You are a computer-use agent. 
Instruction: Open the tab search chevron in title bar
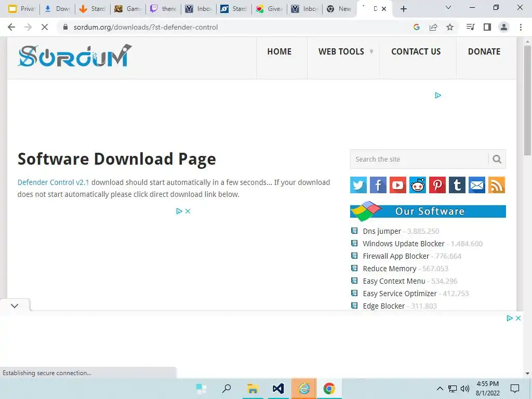[x=448, y=7]
